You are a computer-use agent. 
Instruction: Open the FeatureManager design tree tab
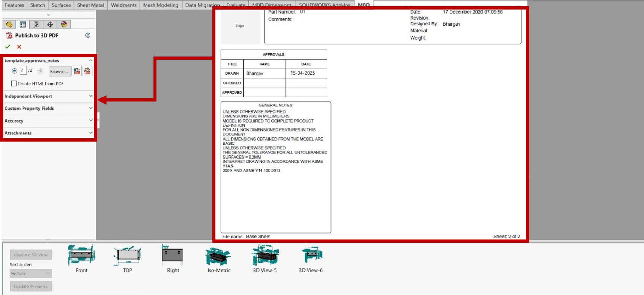pos(9,24)
